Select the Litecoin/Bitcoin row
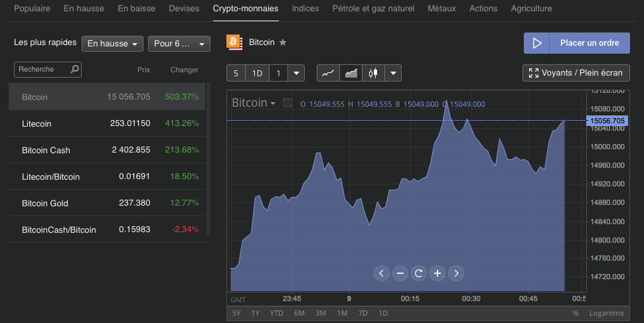644x323 pixels. pos(107,176)
